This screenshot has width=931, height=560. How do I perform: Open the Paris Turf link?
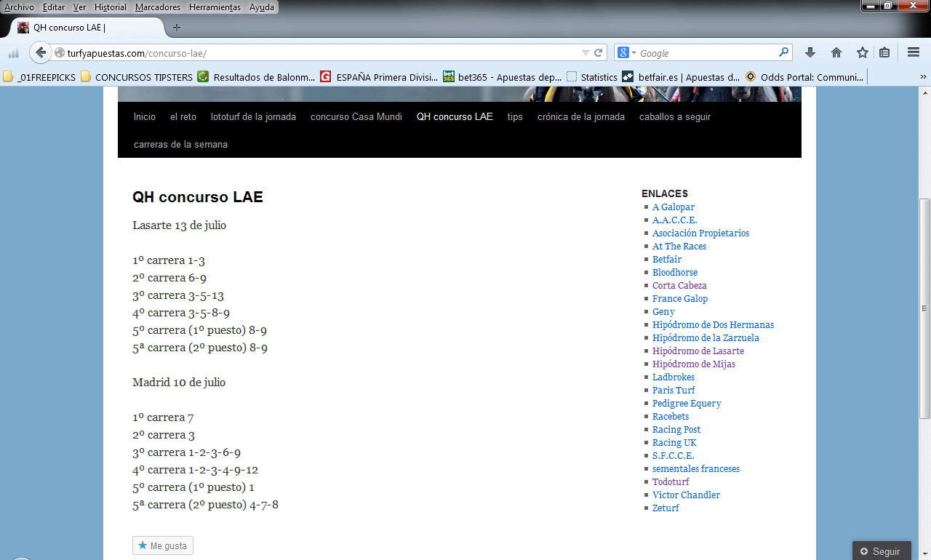click(674, 391)
